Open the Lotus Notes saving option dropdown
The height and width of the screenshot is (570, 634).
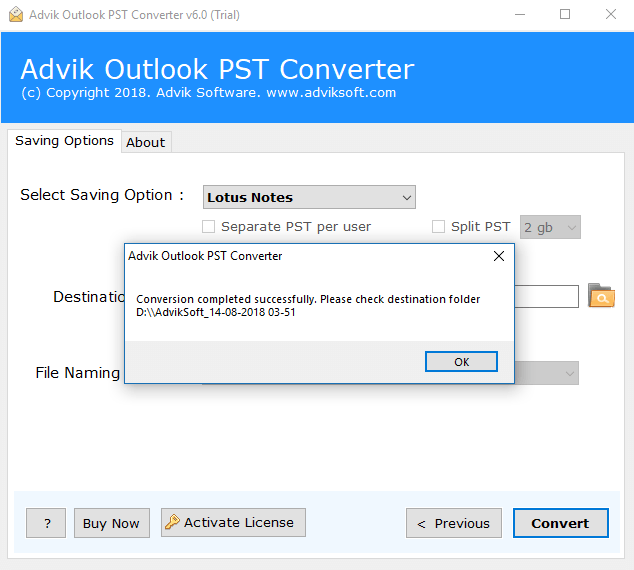(x=309, y=197)
